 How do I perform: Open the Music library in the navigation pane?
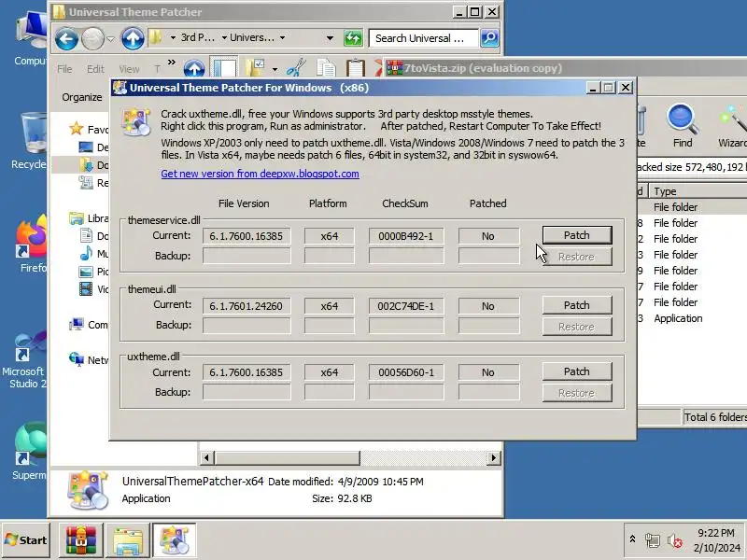point(94,254)
